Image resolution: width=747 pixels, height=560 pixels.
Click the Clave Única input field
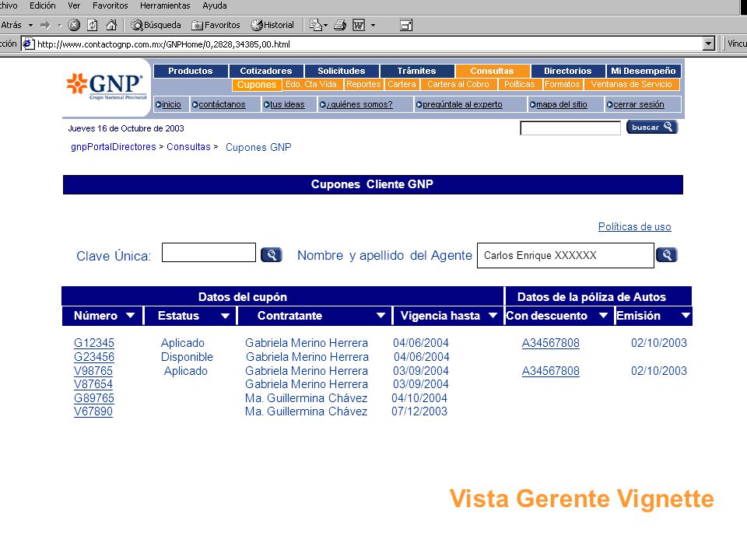click(x=209, y=252)
